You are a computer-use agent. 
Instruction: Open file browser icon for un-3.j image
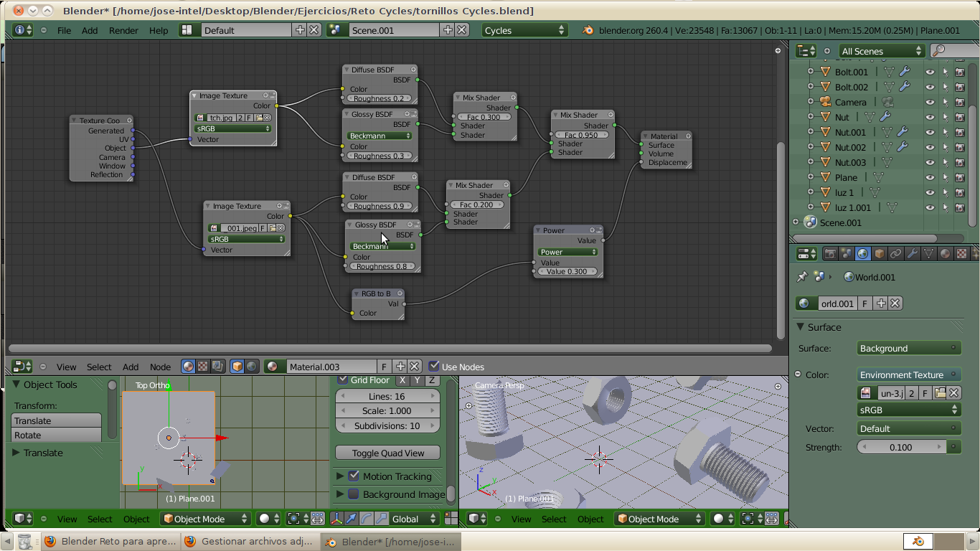coord(940,393)
